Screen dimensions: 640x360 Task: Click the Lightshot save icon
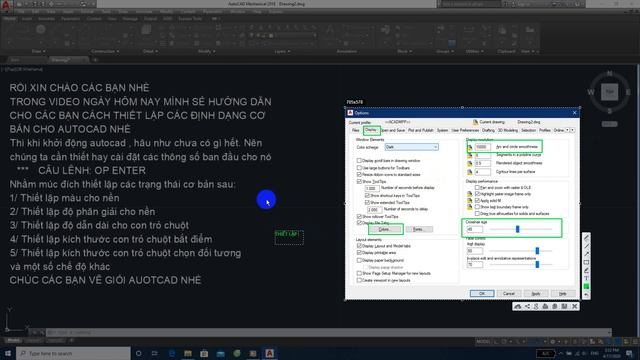(x=564, y=307)
